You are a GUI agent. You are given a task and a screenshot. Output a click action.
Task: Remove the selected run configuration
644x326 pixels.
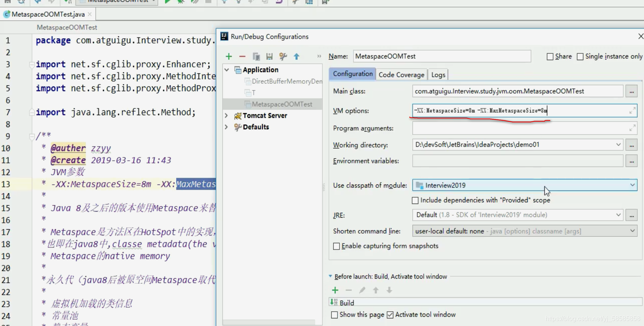click(242, 57)
